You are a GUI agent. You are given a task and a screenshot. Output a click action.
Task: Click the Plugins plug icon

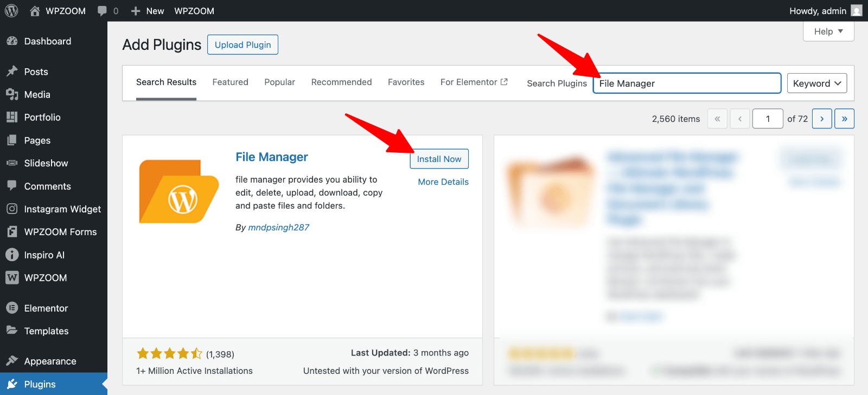(x=12, y=384)
